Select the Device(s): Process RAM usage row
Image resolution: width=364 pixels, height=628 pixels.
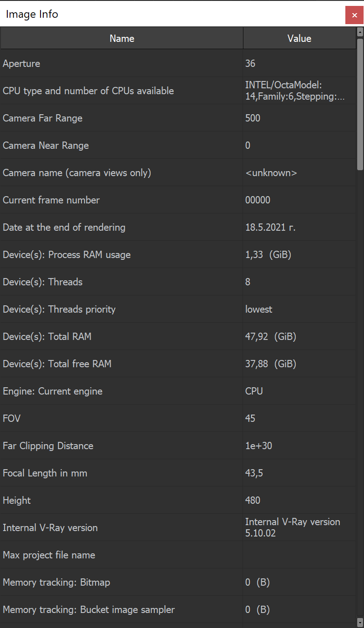[x=121, y=254]
